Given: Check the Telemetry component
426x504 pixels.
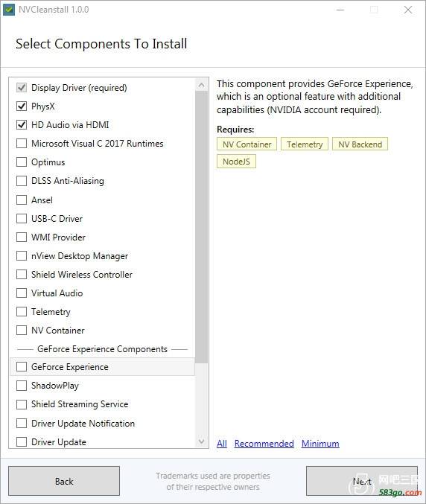Looking at the screenshot, I should click(x=22, y=311).
